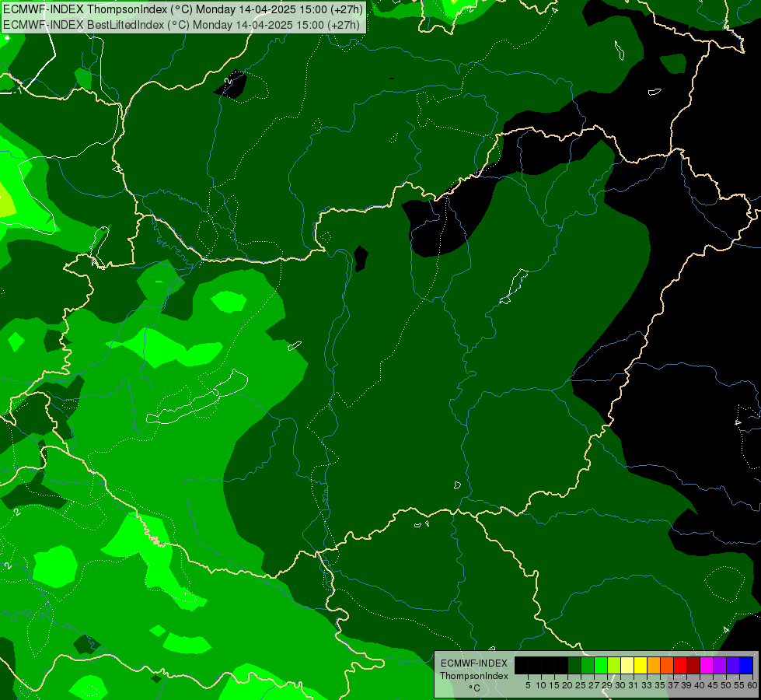
Task: Click the ThompsonIndex title line at top
Action: click(183, 9)
